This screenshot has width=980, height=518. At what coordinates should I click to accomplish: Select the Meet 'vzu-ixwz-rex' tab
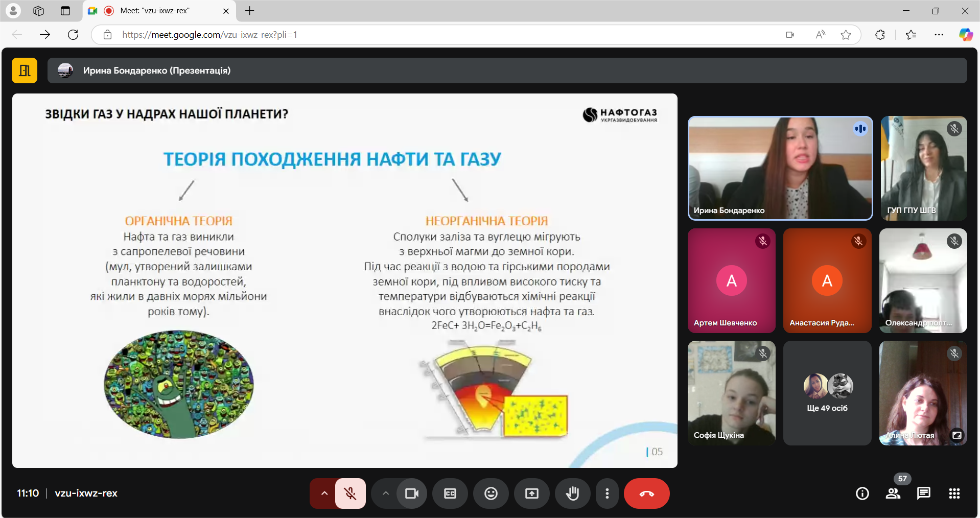[159, 11]
